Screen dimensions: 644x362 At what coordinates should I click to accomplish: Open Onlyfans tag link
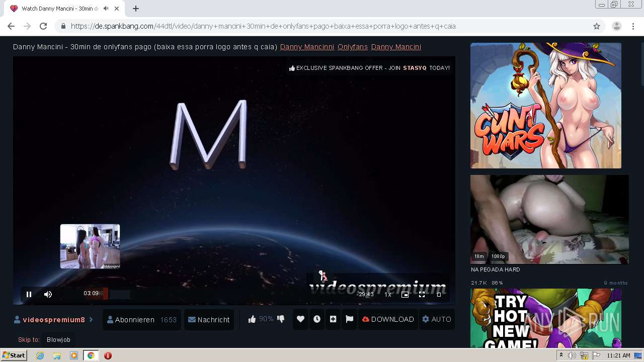click(353, 47)
